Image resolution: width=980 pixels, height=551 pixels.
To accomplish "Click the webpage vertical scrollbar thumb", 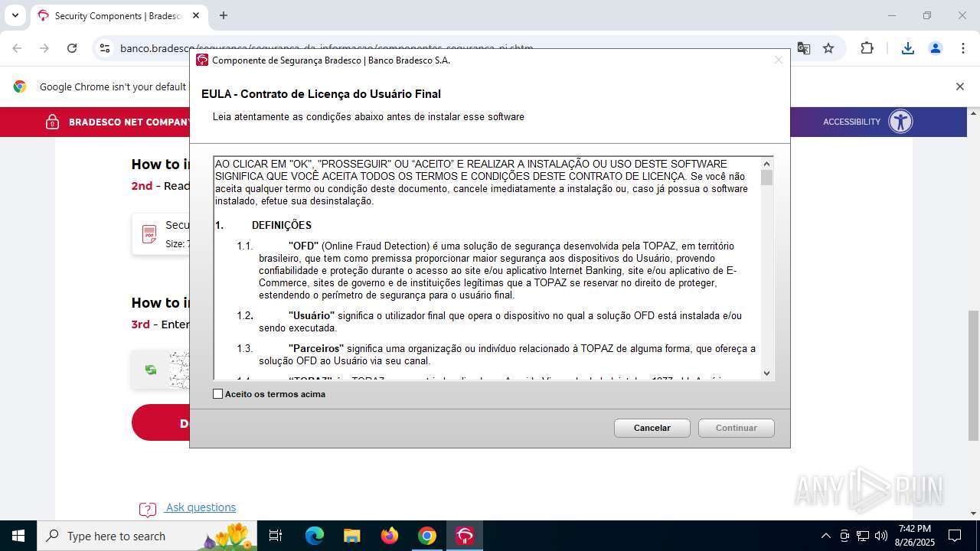I will point(973,375).
